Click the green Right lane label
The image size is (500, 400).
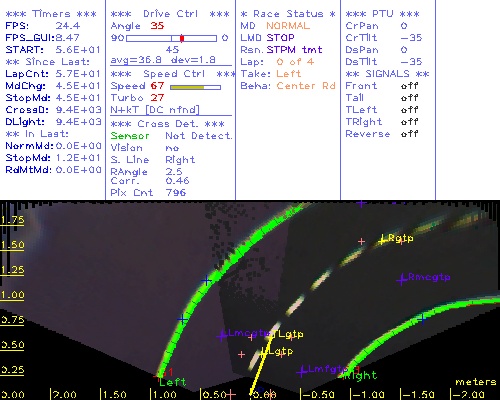tap(360, 376)
